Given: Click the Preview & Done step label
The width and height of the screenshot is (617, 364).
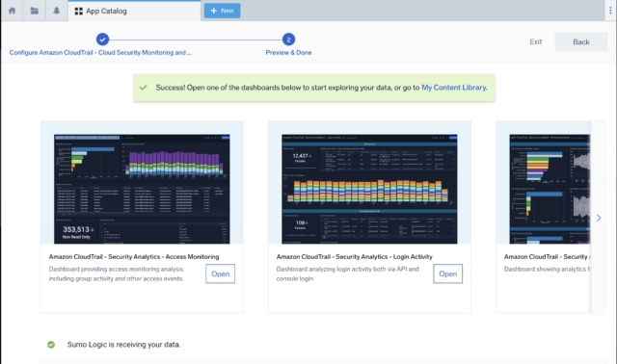Looking at the screenshot, I should pos(288,52).
